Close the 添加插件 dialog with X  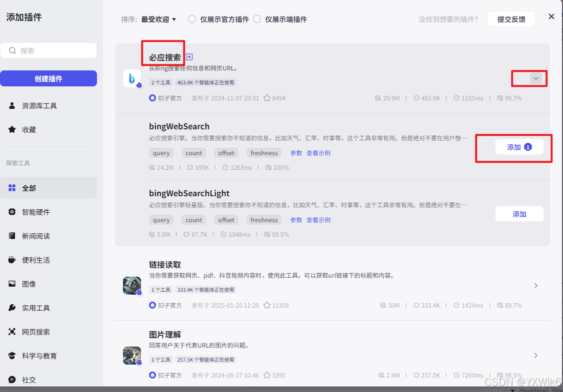click(x=551, y=16)
